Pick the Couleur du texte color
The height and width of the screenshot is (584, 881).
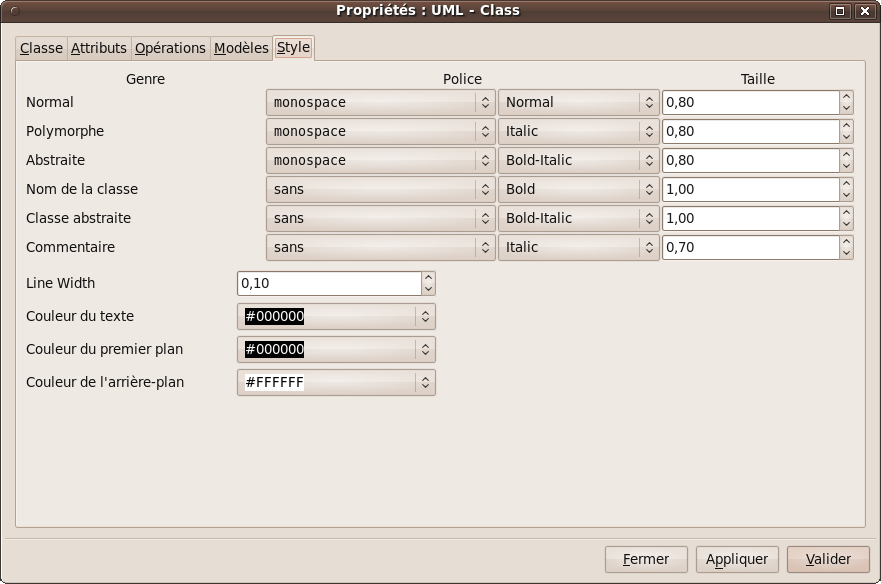pos(336,316)
